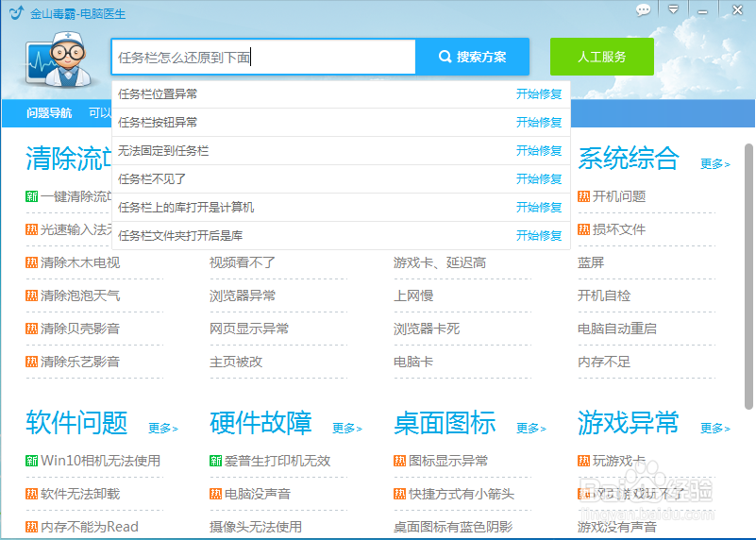Click the vertical scrollbar thumb
The image size is (756, 540).
(748, 277)
